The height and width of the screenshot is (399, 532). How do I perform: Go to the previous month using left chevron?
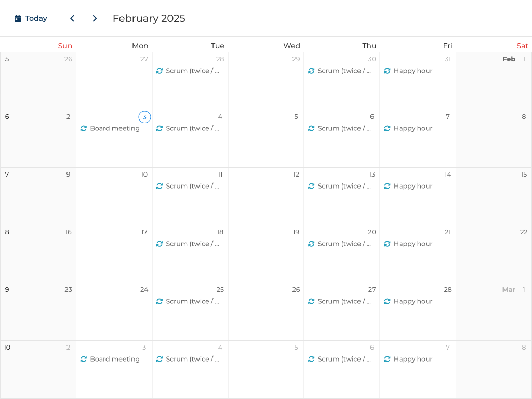pyautogui.click(x=72, y=19)
